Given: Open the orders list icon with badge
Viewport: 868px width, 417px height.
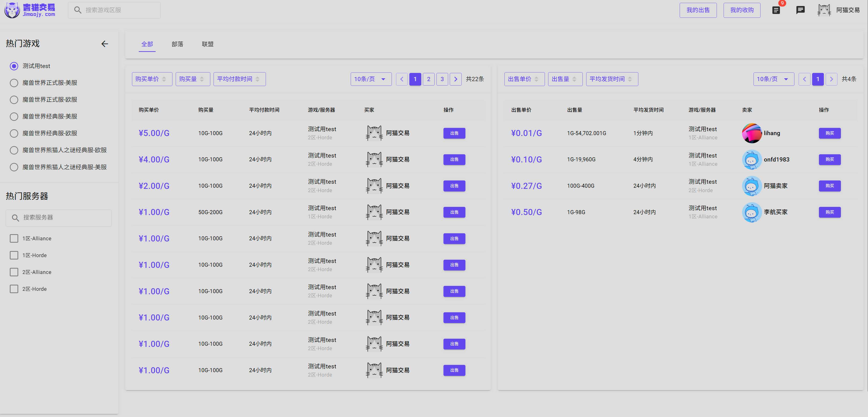Looking at the screenshot, I should coord(776,11).
